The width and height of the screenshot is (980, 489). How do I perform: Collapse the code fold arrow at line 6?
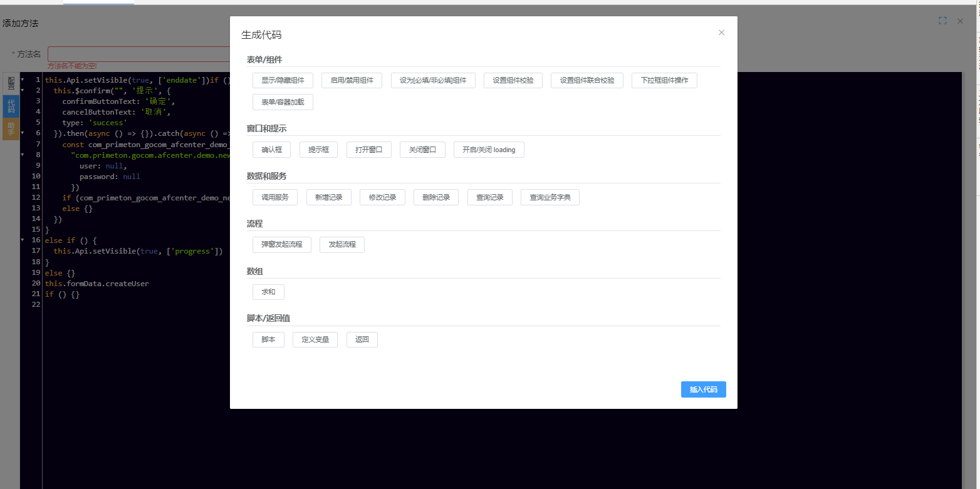pyautogui.click(x=23, y=133)
